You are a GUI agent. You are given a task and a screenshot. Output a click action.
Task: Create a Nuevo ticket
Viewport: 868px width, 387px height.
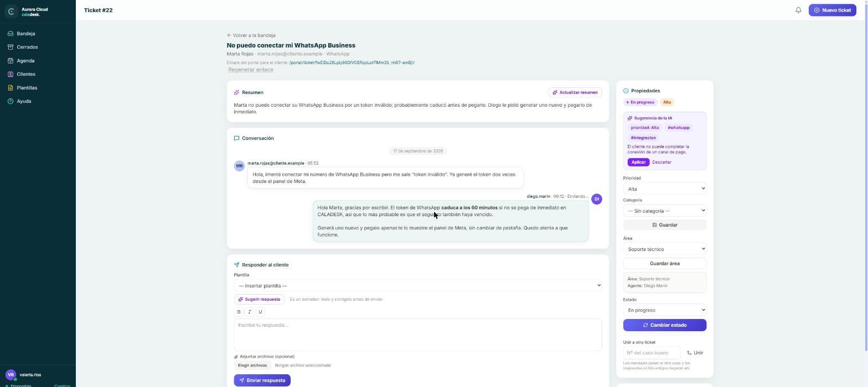click(x=832, y=10)
